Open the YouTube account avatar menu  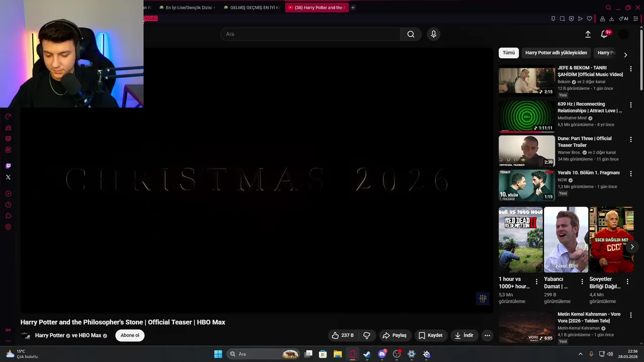point(623,34)
